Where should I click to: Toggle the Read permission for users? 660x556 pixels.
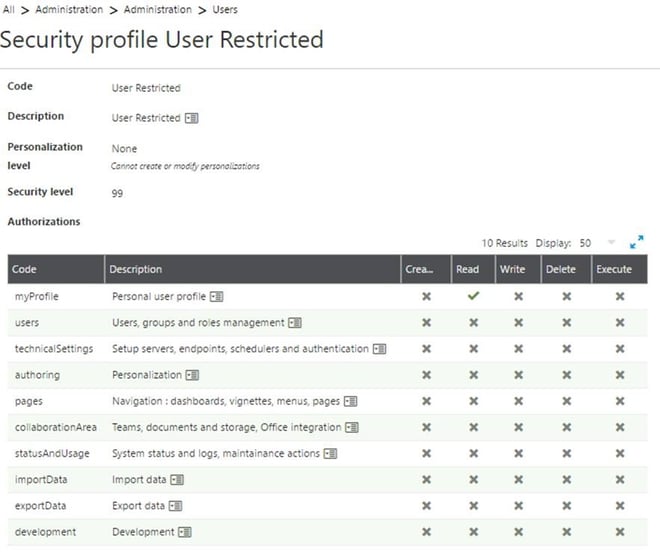pyautogui.click(x=474, y=322)
